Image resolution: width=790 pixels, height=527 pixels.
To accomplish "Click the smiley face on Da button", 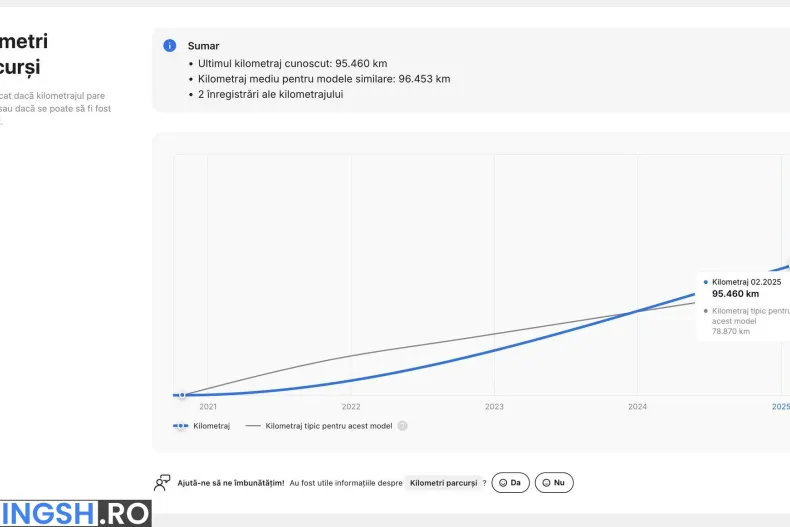I will coord(503,483).
